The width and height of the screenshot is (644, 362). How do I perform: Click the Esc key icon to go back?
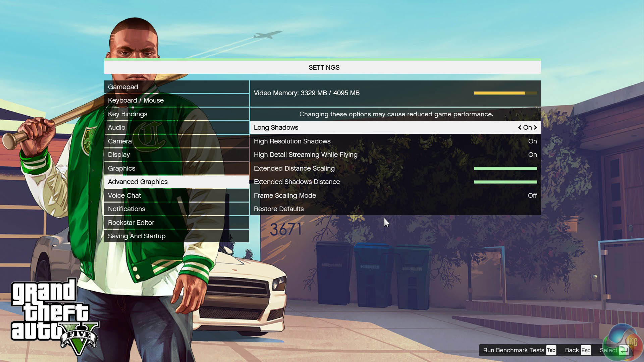coord(586,350)
